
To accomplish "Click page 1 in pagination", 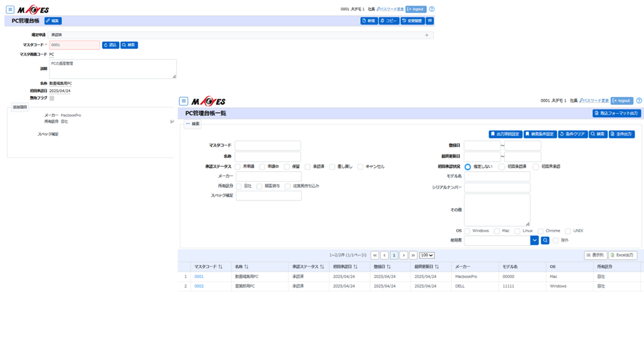I will click(394, 255).
